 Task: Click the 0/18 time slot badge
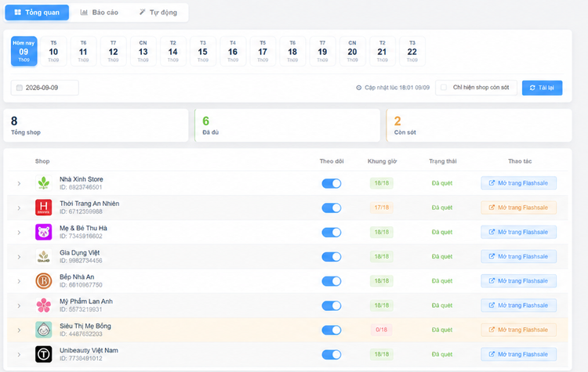point(381,330)
